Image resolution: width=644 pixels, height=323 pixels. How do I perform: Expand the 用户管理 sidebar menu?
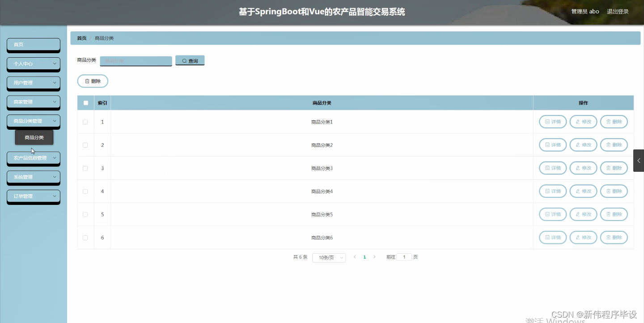[33, 83]
